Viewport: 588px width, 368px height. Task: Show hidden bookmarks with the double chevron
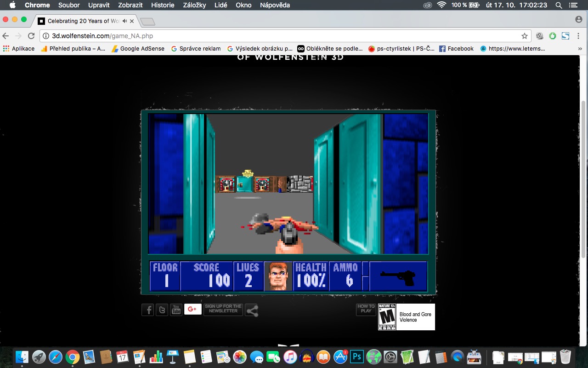(x=580, y=48)
